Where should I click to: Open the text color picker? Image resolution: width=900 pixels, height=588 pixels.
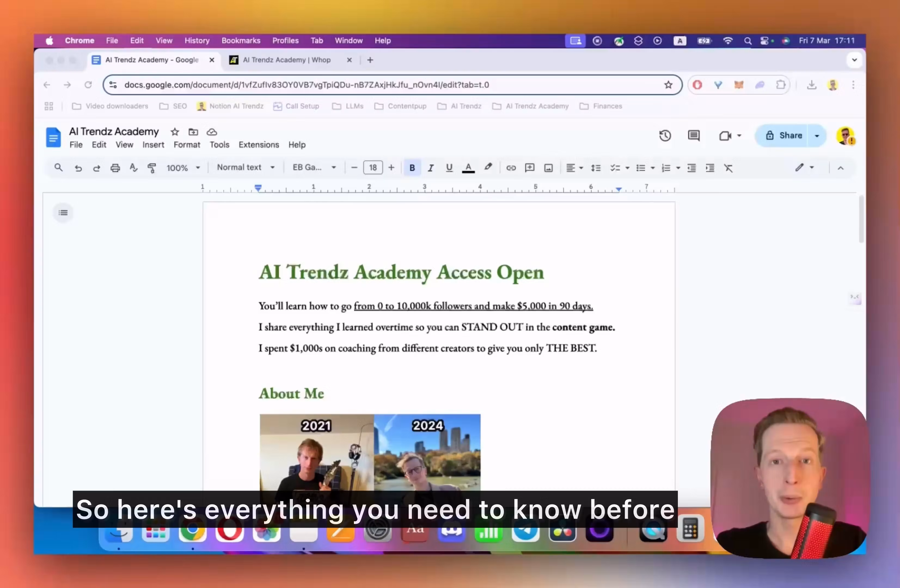coord(468,167)
